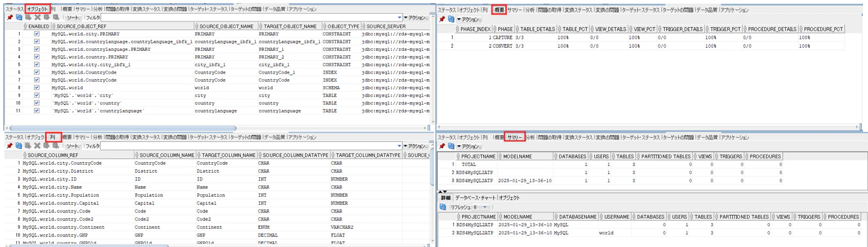
Task: Toggle ENABLED for MySQL.world.country.PRIMARY row
Action: (x=36, y=57)
